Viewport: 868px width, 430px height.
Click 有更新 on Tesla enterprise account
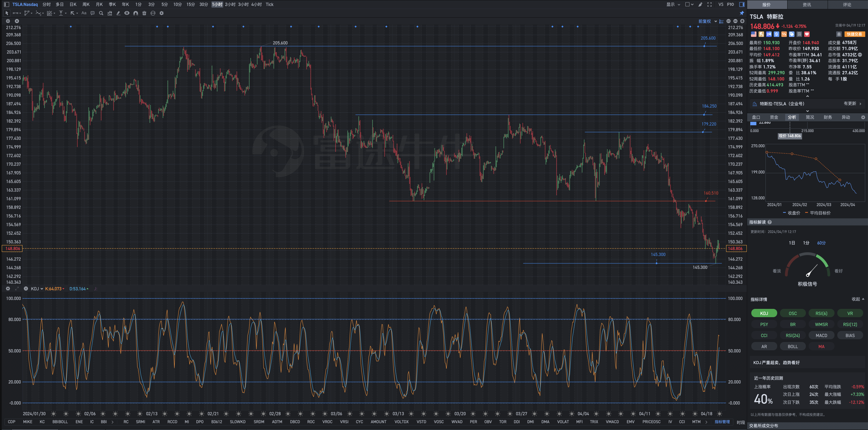click(852, 104)
